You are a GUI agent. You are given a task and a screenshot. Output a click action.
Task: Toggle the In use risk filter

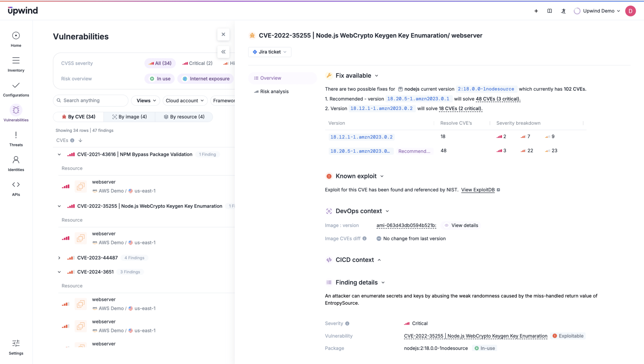(x=160, y=79)
